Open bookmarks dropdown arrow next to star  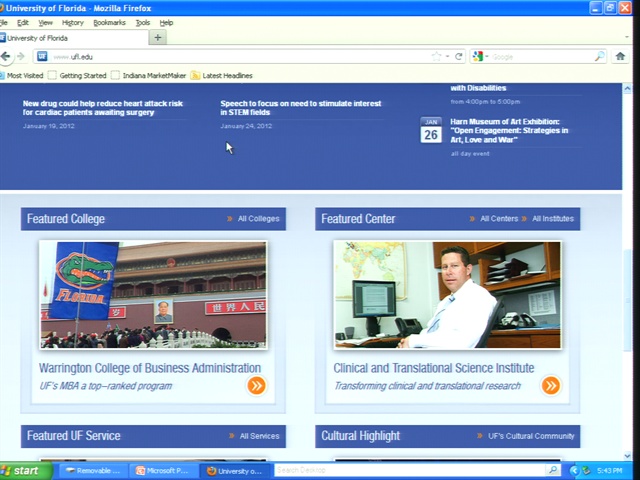click(x=447, y=56)
